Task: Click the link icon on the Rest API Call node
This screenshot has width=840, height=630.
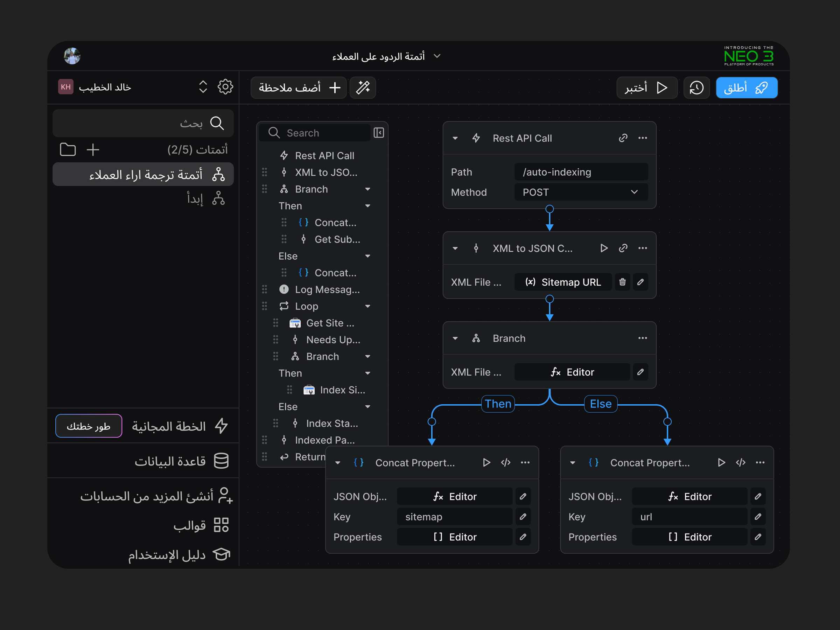Action: pyautogui.click(x=623, y=138)
